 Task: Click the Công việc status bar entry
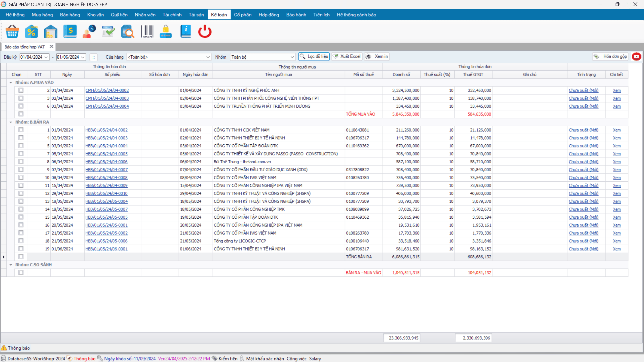point(296,358)
